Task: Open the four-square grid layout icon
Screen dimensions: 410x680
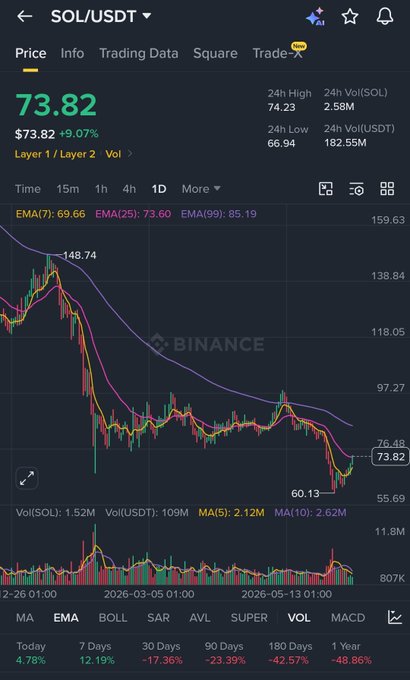Action: [387, 189]
